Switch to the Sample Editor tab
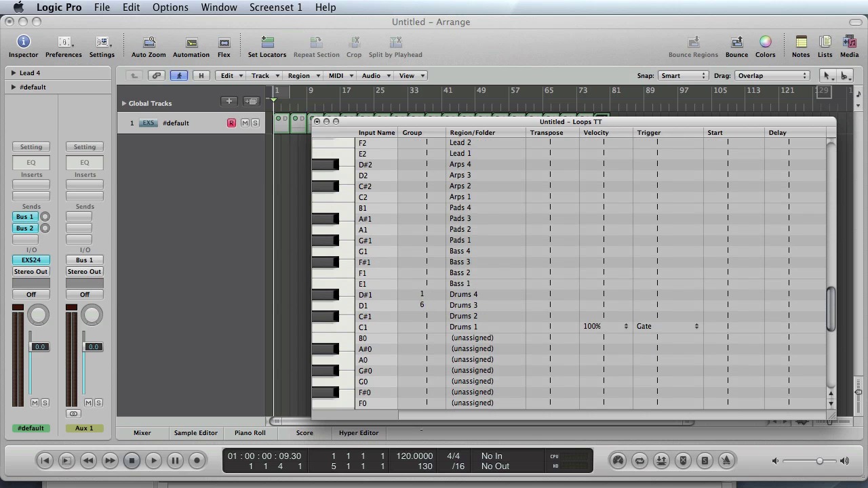 (196, 432)
